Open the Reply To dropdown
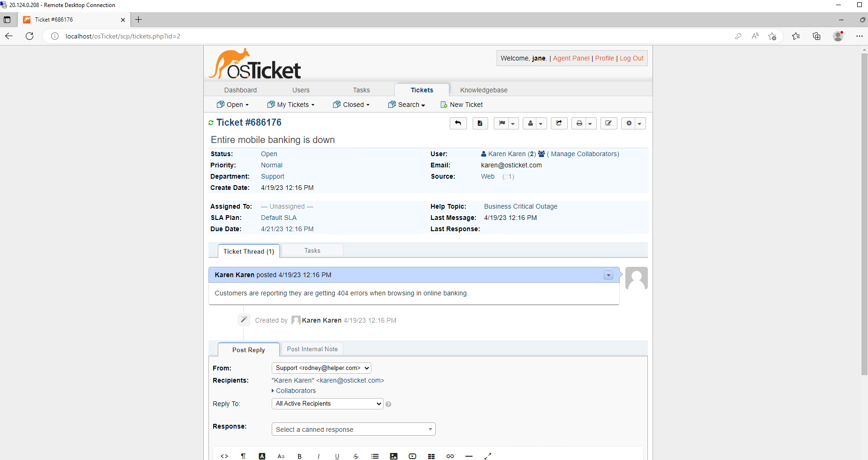The width and height of the screenshot is (868, 460). 327,404
